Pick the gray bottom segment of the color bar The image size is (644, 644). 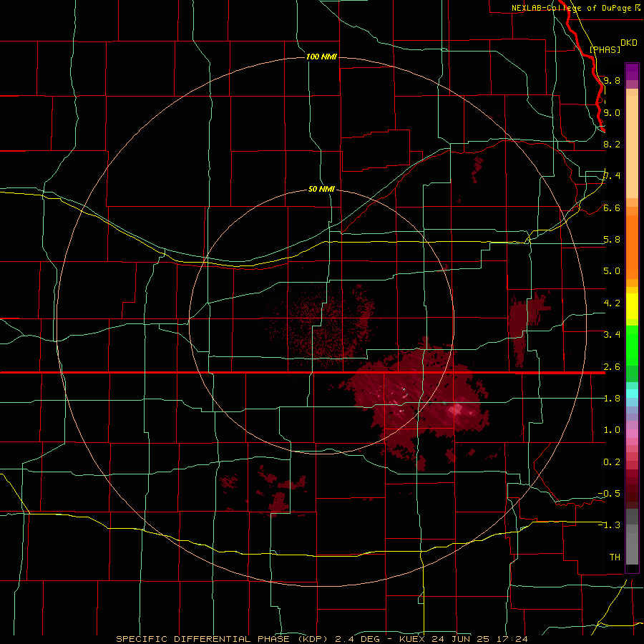click(632, 546)
